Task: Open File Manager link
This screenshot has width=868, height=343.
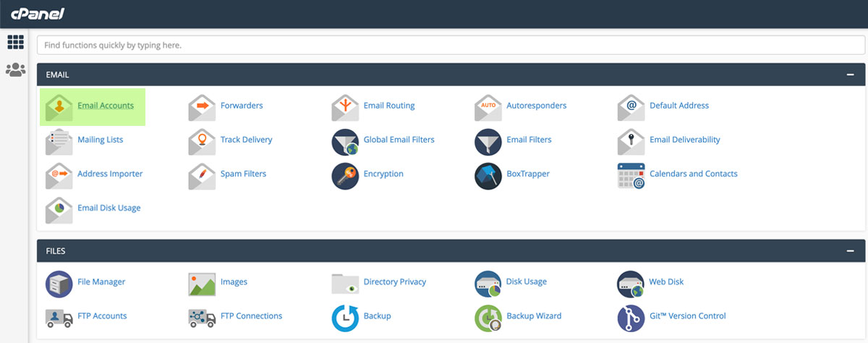Action: pyautogui.click(x=101, y=281)
